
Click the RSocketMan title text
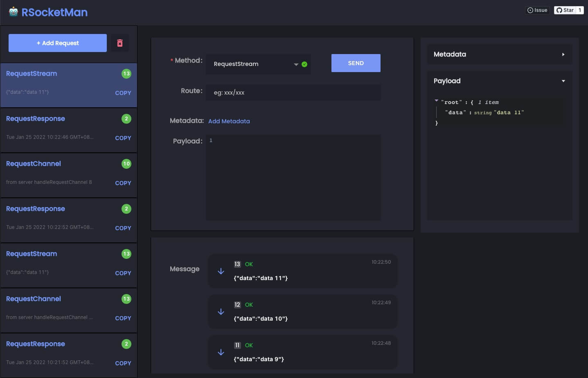click(54, 12)
